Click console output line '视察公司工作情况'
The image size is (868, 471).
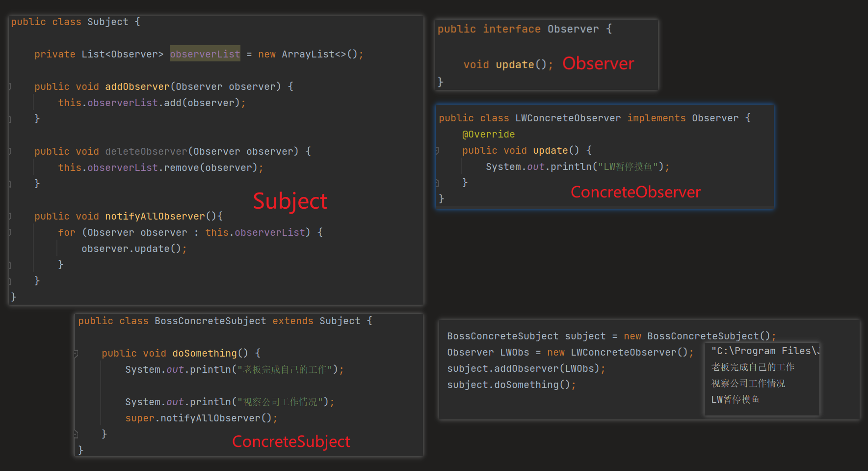(x=748, y=383)
